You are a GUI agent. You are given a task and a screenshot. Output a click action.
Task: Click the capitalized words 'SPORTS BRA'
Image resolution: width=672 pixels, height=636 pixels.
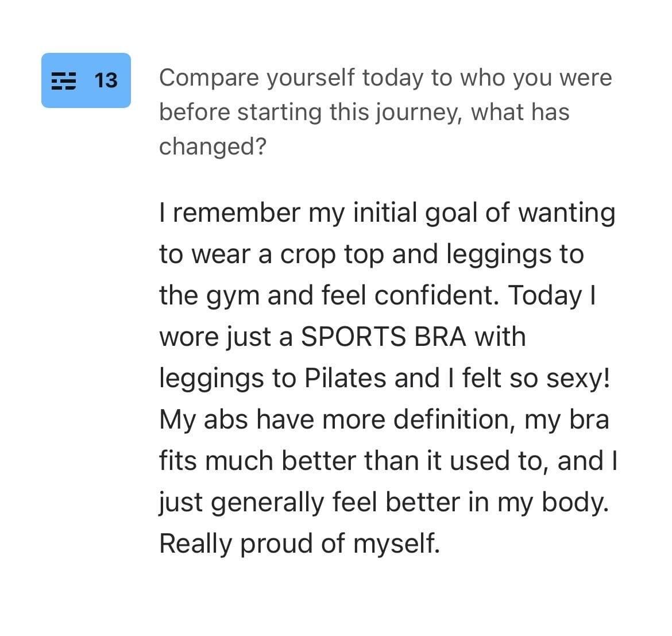[384, 337]
